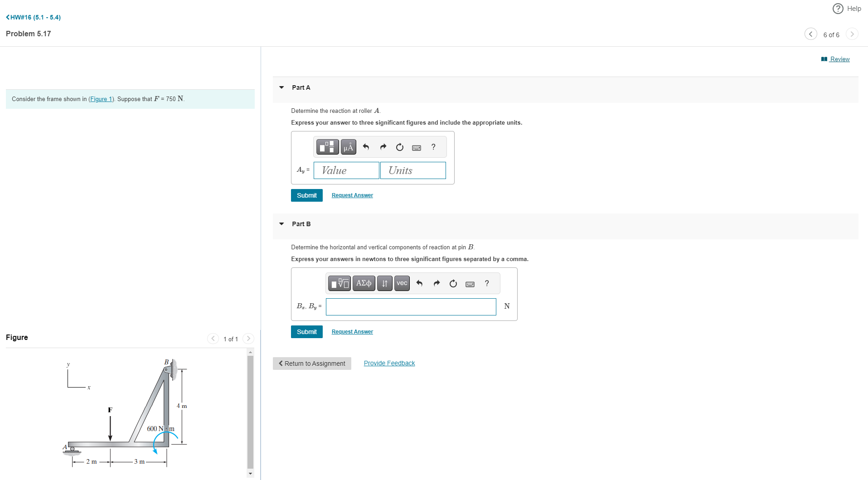This screenshot has width=868, height=480.
Task: Collapse the Part B section
Action: (281, 224)
